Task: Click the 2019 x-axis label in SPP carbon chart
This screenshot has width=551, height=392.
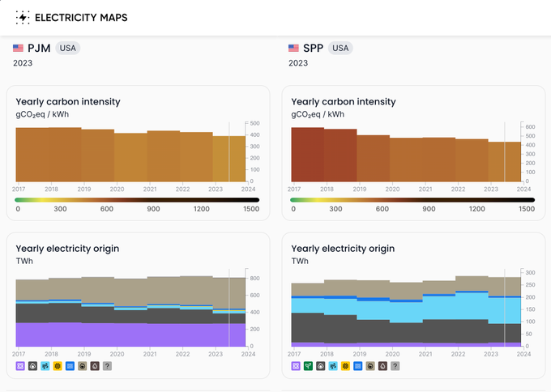Action: 360,189
